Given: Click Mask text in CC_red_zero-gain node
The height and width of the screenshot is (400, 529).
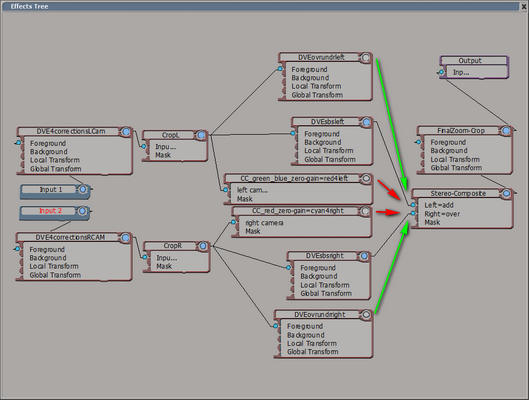Looking at the screenshot, I should click(253, 231).
